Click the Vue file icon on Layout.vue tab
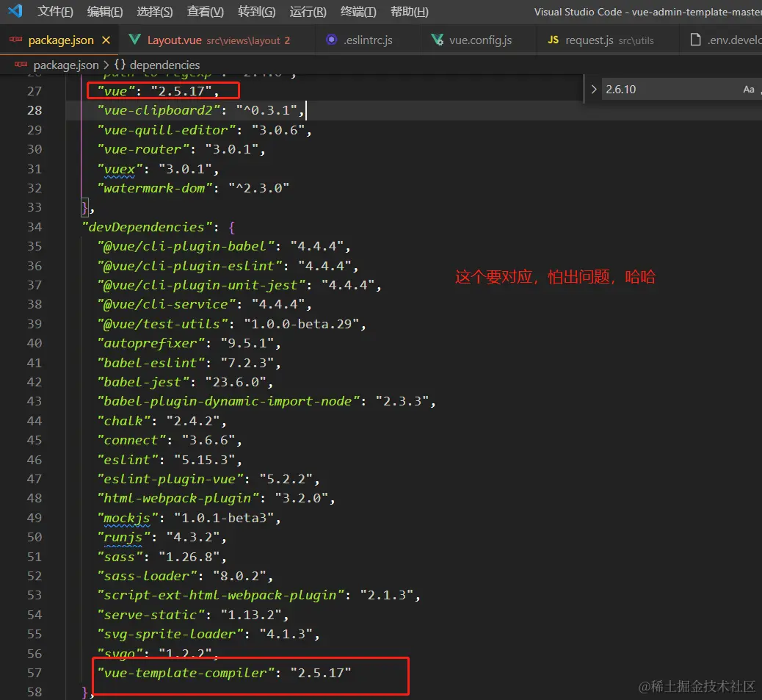 pos(134,40)
